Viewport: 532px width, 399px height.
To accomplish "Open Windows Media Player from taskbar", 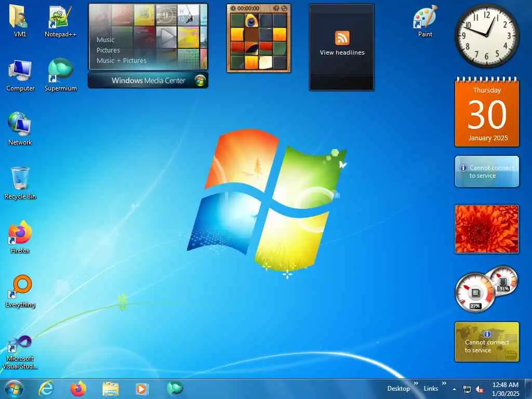I will pos(141,389).
